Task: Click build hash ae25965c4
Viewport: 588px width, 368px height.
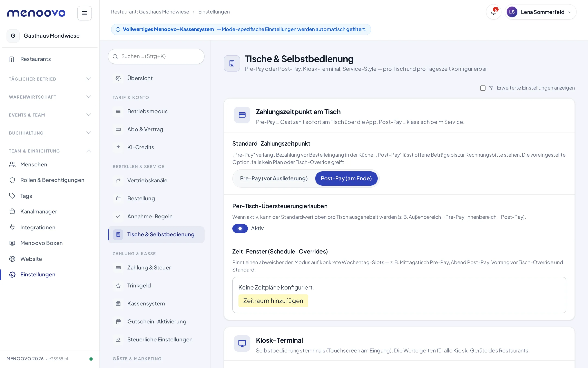Action: (57, 359)
